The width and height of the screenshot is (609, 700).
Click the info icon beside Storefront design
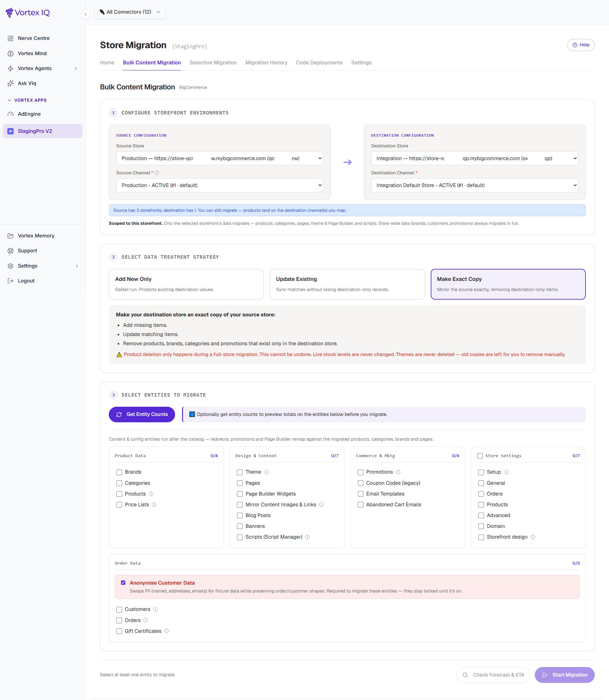[x=533, y=537]
